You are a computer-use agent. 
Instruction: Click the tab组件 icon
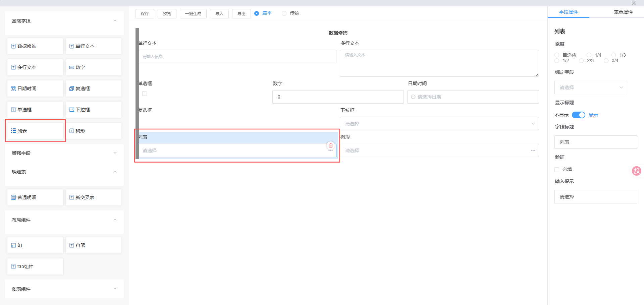pyautogui.click(x=13, y=266)
